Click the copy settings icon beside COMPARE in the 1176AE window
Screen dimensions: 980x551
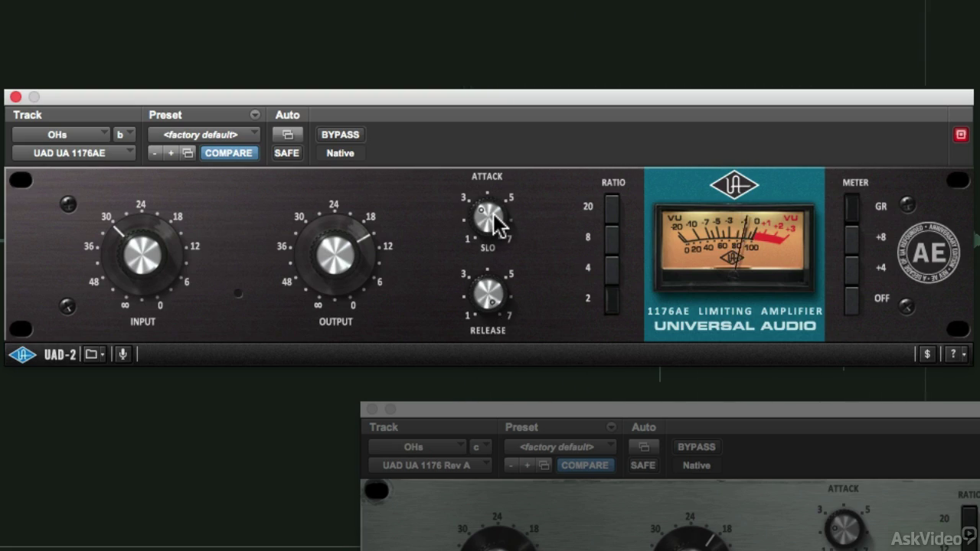pyautogui.click(x=188, y=153)
